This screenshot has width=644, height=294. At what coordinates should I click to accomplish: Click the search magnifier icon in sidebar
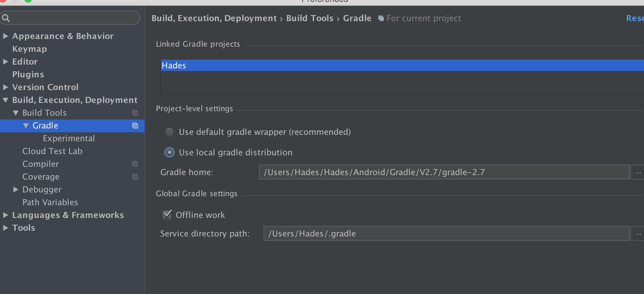tap(6, 18)
